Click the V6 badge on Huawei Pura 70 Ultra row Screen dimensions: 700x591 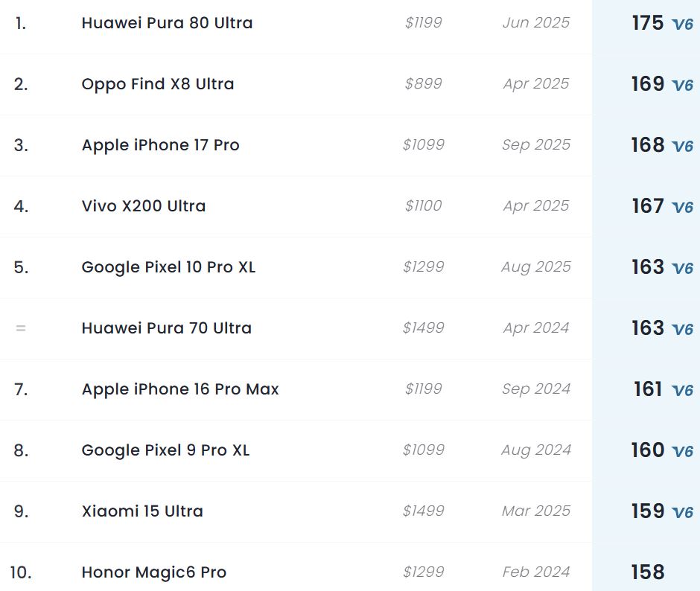[682, 330]
